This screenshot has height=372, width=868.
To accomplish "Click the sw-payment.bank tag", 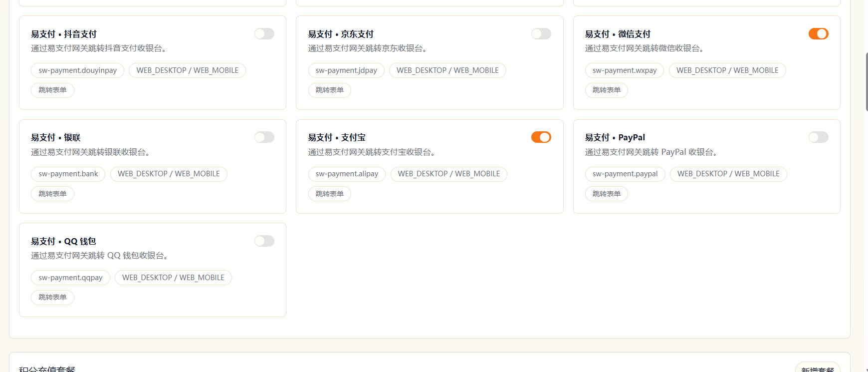I will tap(68, 174).
